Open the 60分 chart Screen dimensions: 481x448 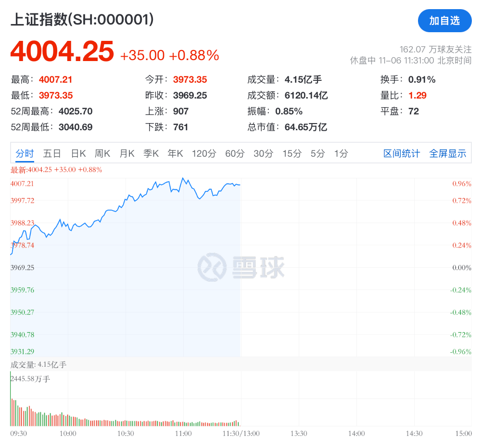pyautogui.click(x=234, y=153)
